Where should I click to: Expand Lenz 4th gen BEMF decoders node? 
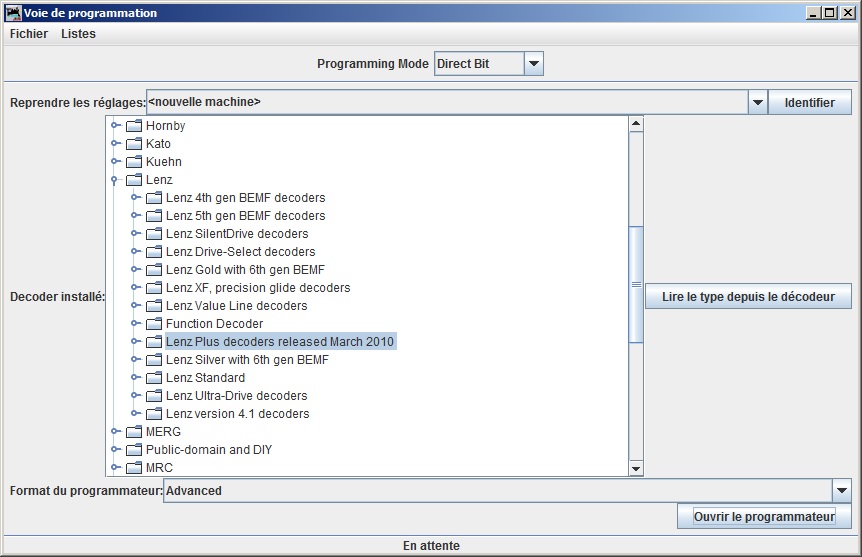pyautogui.click(x=135, y=197)
